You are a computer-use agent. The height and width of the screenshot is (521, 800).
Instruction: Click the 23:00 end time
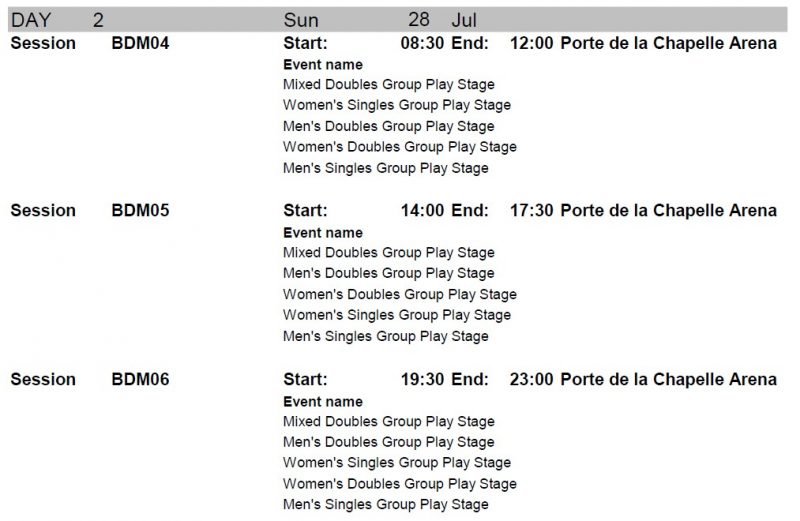[531, 379]
